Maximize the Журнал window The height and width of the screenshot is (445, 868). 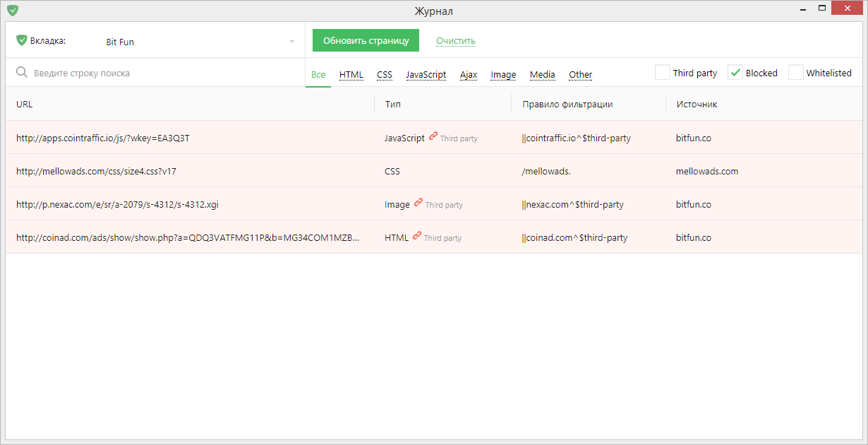[x=822, y=8]
